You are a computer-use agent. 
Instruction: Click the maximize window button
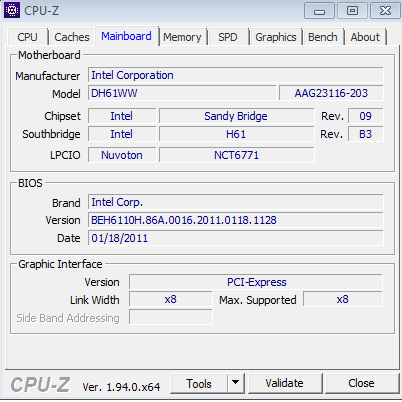point(352,11)
